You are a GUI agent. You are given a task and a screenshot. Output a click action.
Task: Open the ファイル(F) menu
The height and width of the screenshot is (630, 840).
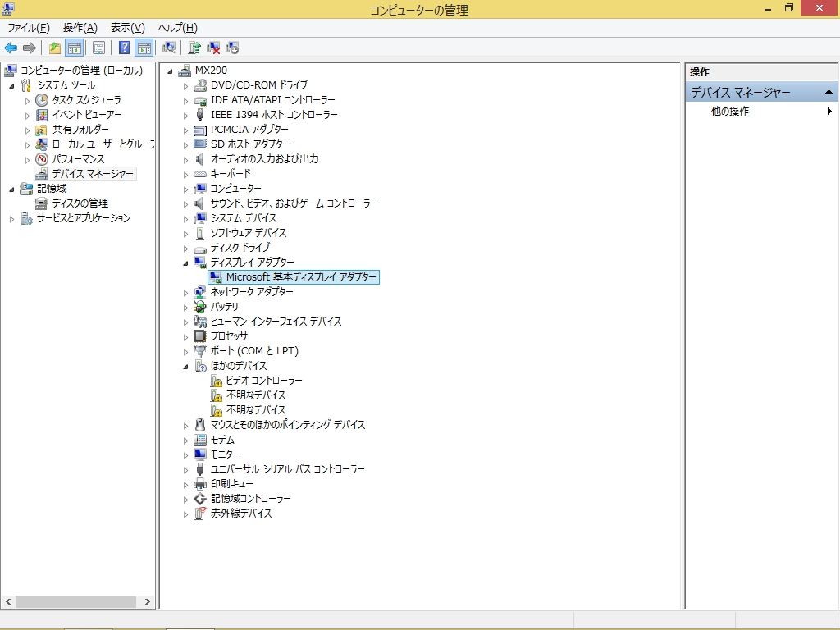[29, 28]
